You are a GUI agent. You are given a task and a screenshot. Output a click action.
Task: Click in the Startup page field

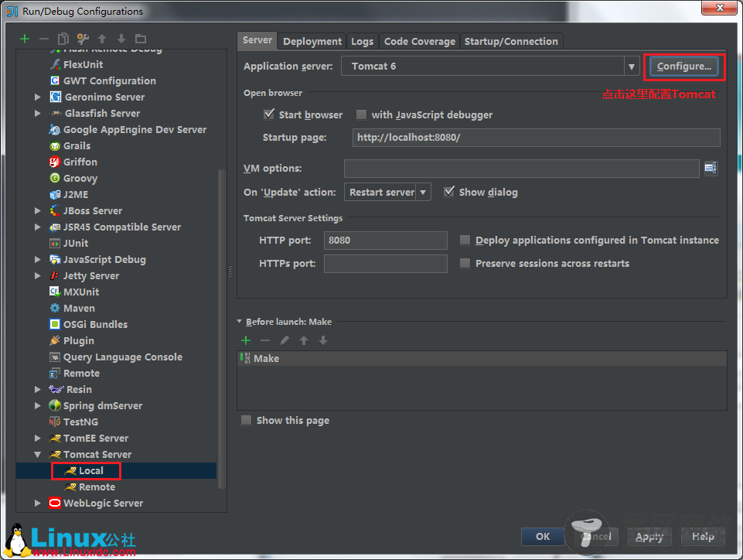536,138
